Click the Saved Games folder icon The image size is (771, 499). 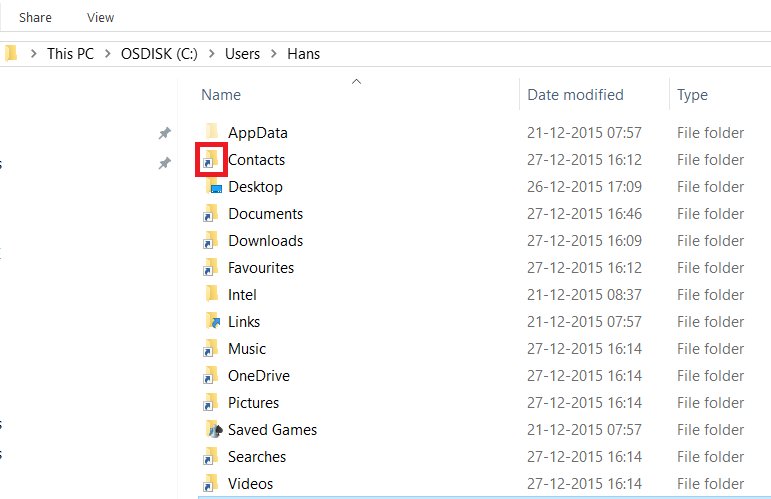coord(213,429)
